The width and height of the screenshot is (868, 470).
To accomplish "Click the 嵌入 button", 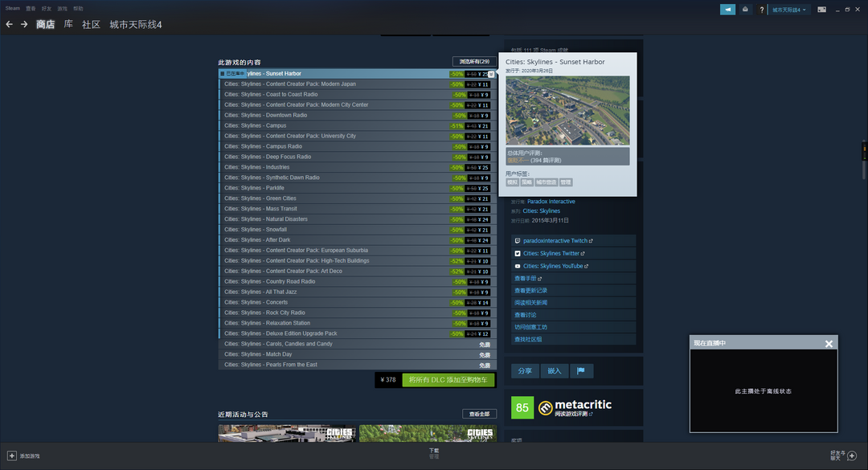I will coord(554,371).
